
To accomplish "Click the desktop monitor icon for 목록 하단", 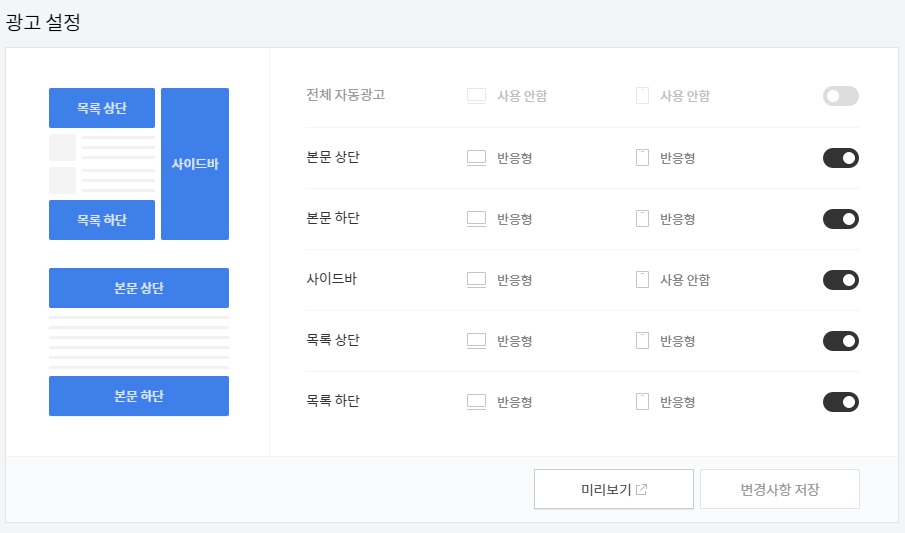I will point(476,402).
